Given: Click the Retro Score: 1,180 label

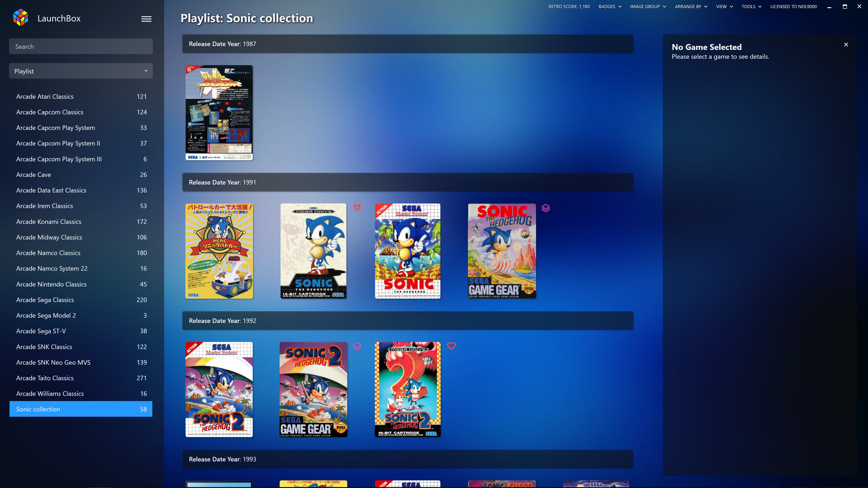Looking at the screenshot, I should 569,6.
